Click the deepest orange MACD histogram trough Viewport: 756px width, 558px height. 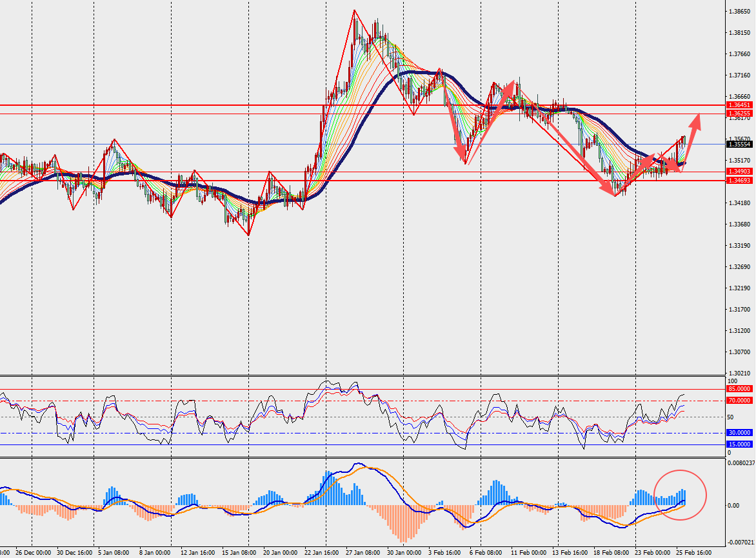pyautogui.click(x=404, y=539)
